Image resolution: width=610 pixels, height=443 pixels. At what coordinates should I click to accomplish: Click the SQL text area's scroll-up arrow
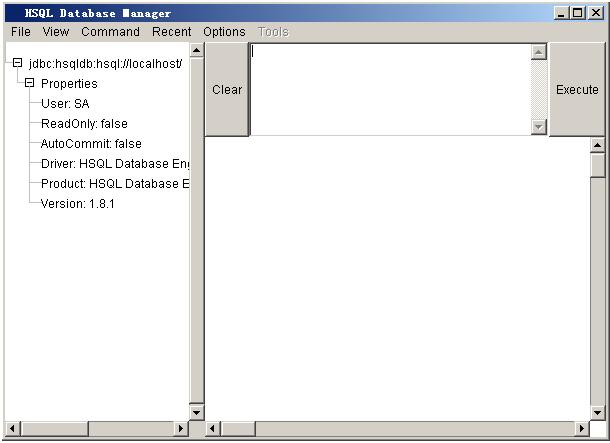[x=539, y=52]
